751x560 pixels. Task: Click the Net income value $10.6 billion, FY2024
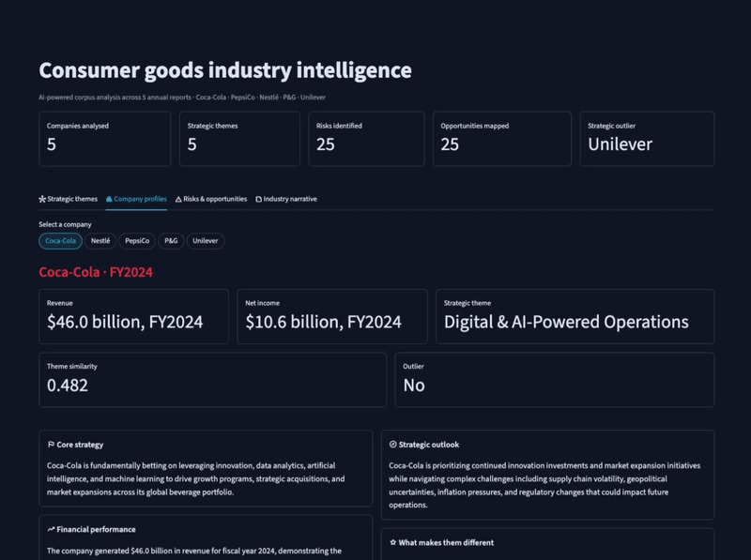coord(323,322)
